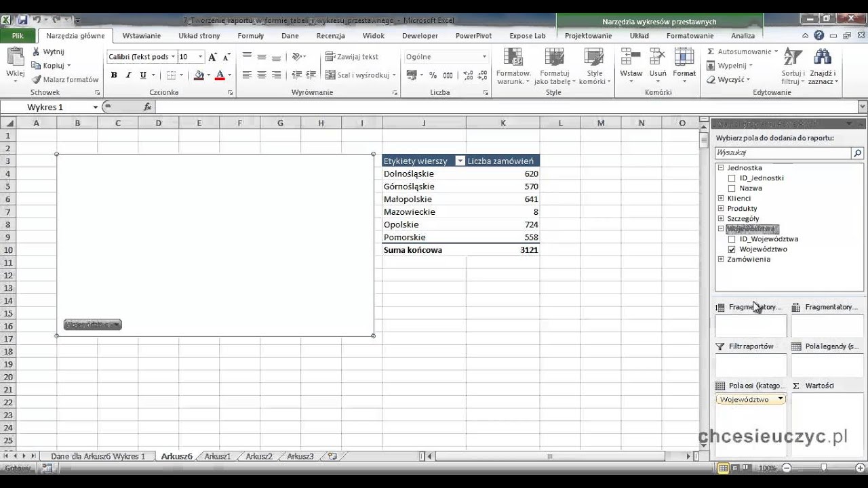The height and width of the screenshot is (488, 868).
Task: Expand the Zamówienia table node
Action: pyautogui.click(x=721, y=260)
